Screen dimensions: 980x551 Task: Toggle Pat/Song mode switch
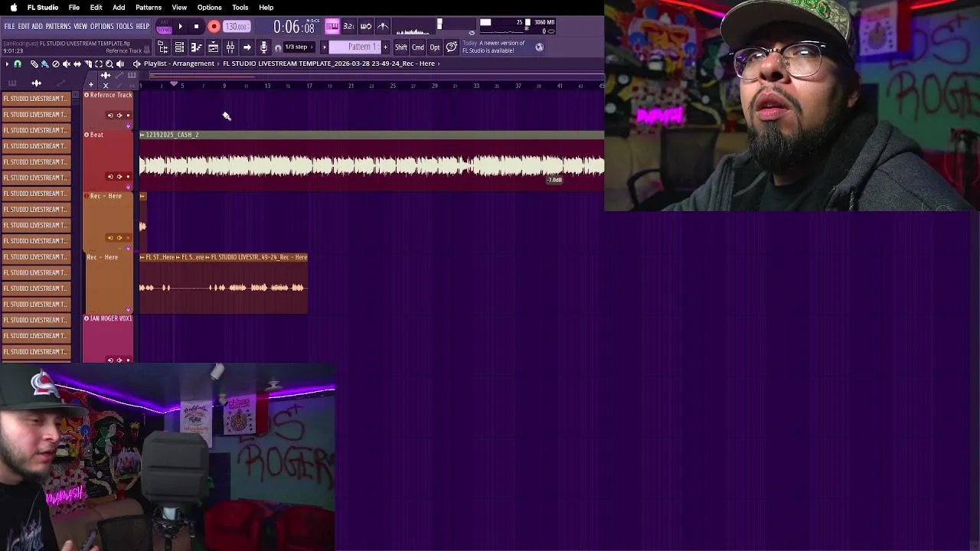pyautogui.click(x=164, y=27)
